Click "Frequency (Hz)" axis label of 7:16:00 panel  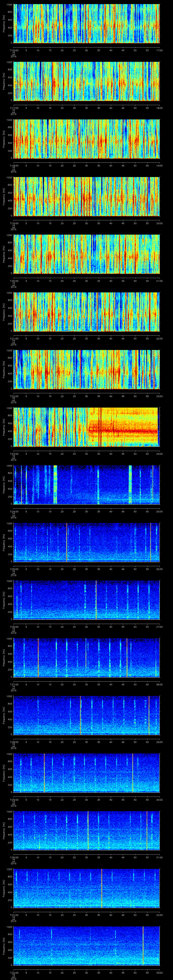[x=4, y=24]
